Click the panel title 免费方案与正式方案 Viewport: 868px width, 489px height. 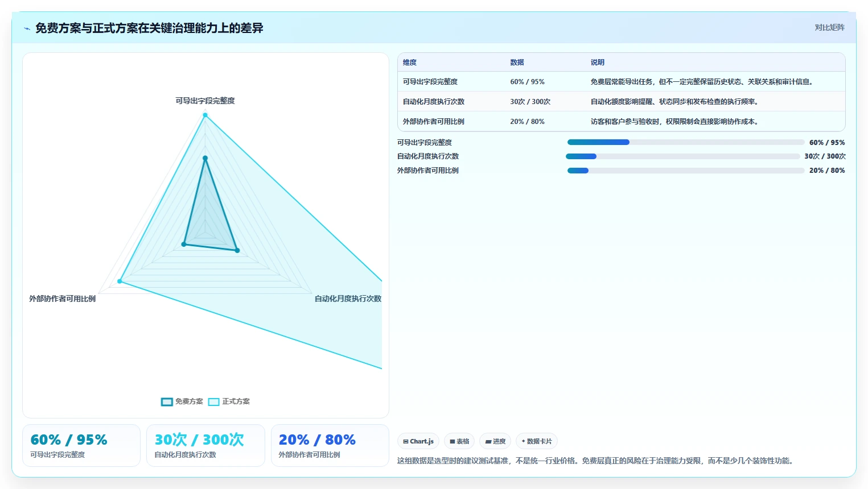(x=149, y=28)
